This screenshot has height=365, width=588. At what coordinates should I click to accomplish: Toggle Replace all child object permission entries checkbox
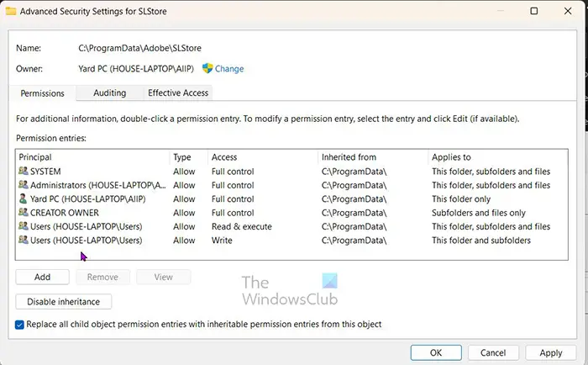[19, 325]
